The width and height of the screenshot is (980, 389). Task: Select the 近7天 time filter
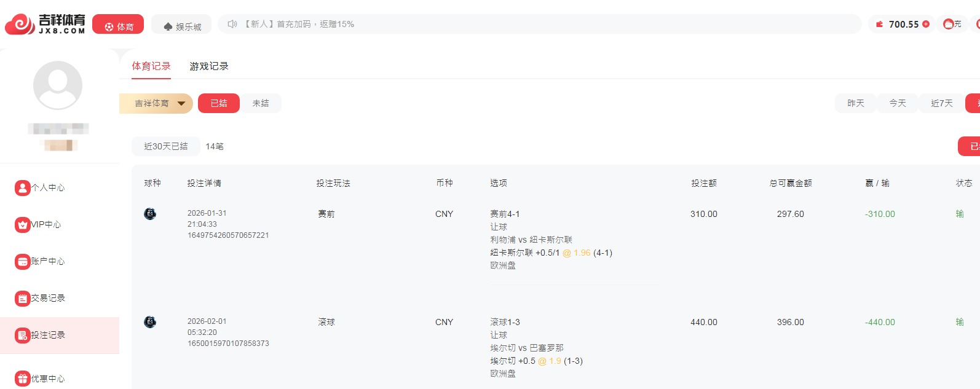click(x=940, y=103)
